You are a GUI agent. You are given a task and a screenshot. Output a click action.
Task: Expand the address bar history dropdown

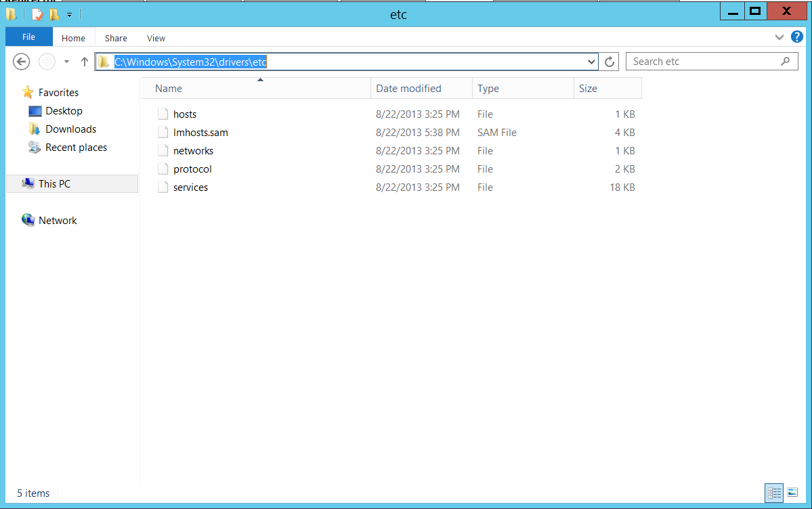click(x=591, y=62)
